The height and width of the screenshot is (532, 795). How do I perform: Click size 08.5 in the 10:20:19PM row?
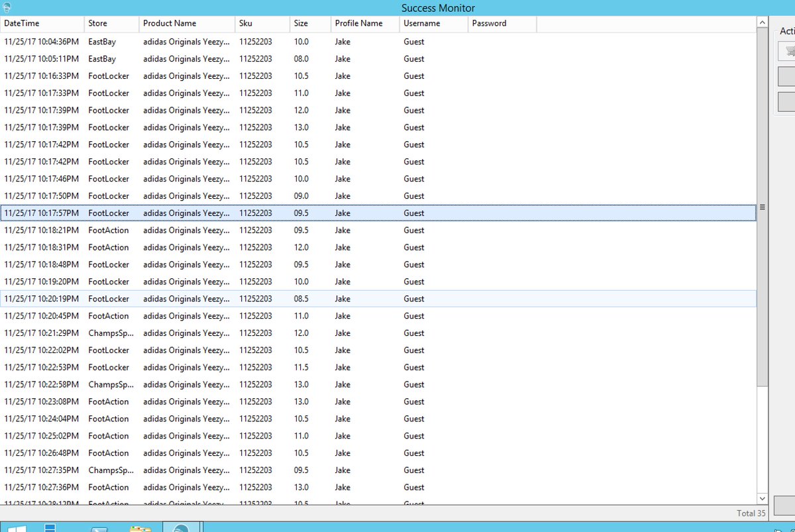pyautogui.click(x=301, y=299)
